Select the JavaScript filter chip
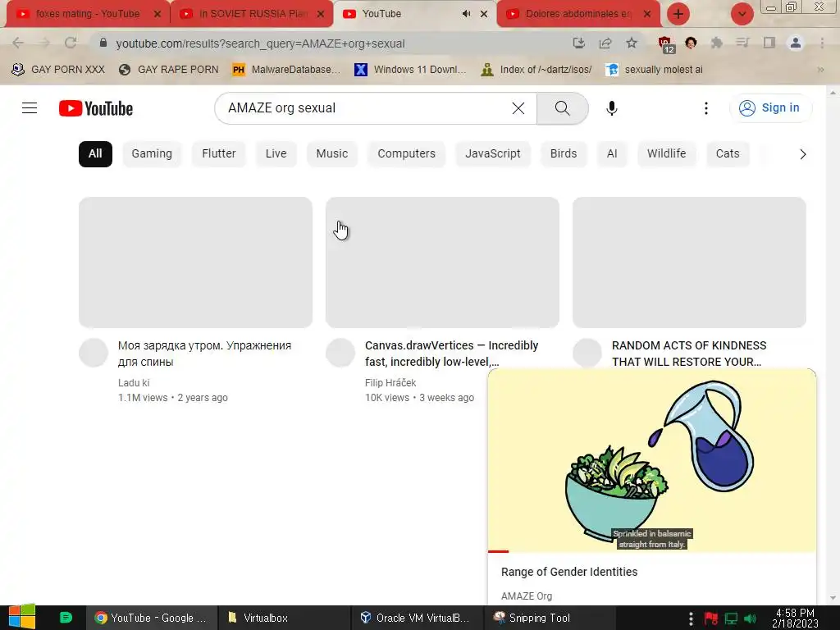840x630 pixels. [493, 153]
